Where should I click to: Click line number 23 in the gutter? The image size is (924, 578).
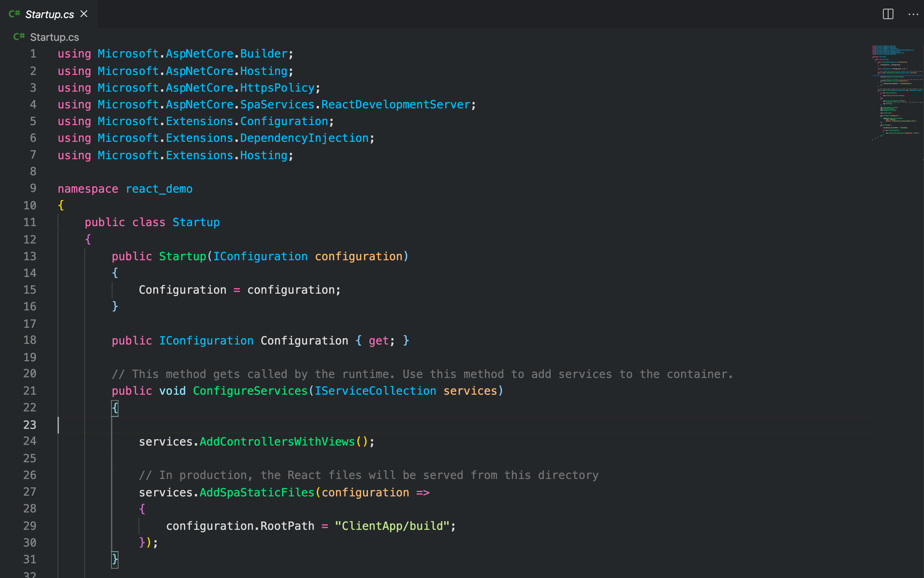coord(30,425)
